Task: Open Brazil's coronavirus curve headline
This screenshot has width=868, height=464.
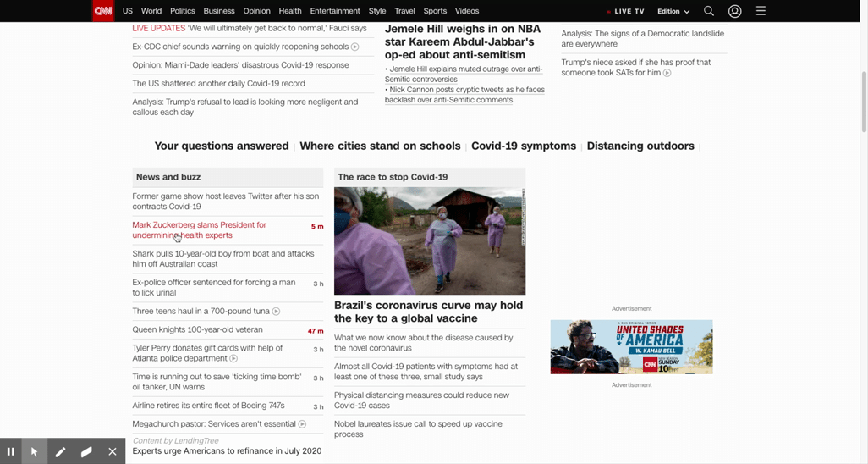Action: point(428,312)
